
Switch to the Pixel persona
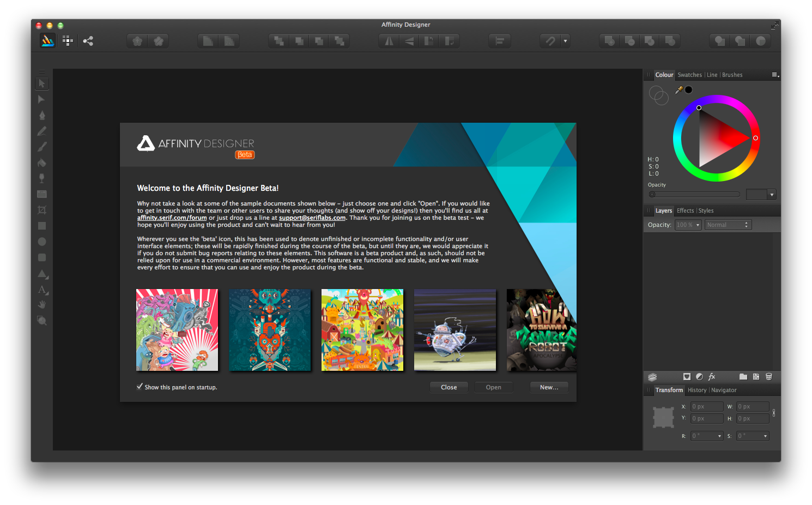[x=68, y=40]
